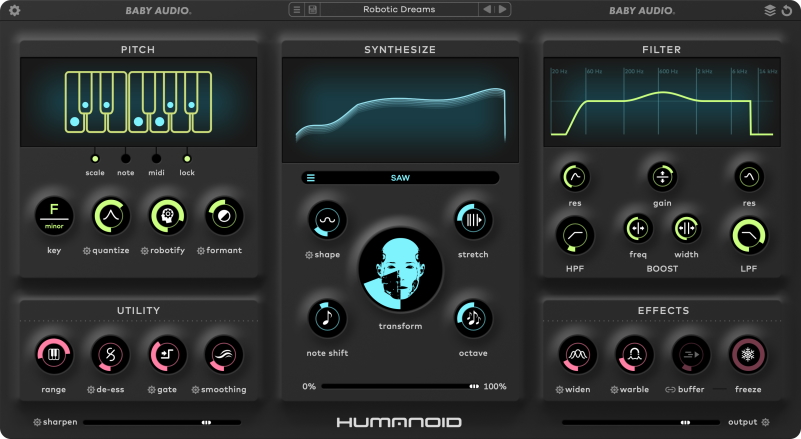This screenshot has height=439, width=801.
Task: Click the note shift knob
Action: pos(327,318)
